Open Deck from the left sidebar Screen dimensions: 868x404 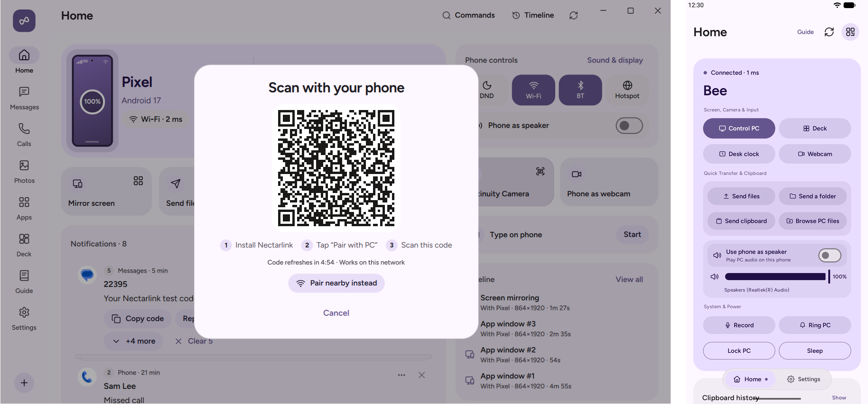pos(24,245)
